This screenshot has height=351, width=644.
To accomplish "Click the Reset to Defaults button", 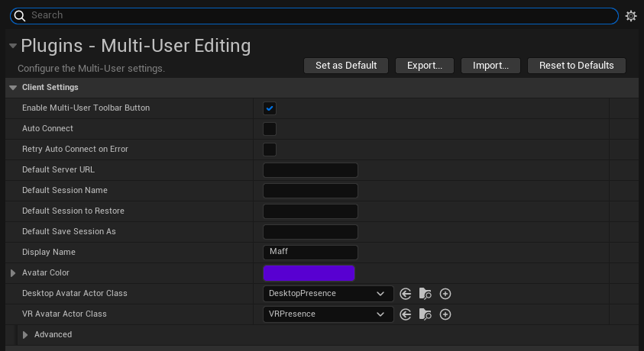I will coord(576,66).
